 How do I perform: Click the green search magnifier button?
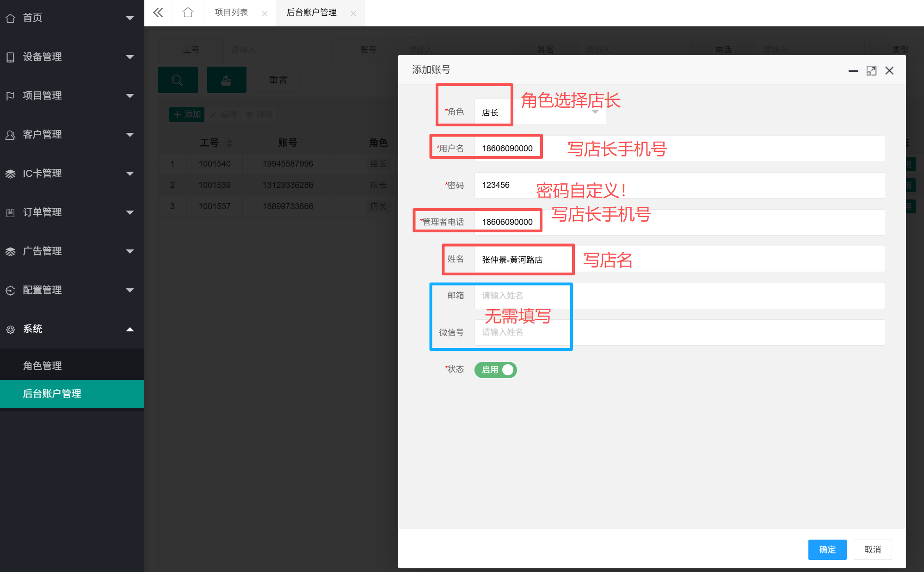point(178,80)
